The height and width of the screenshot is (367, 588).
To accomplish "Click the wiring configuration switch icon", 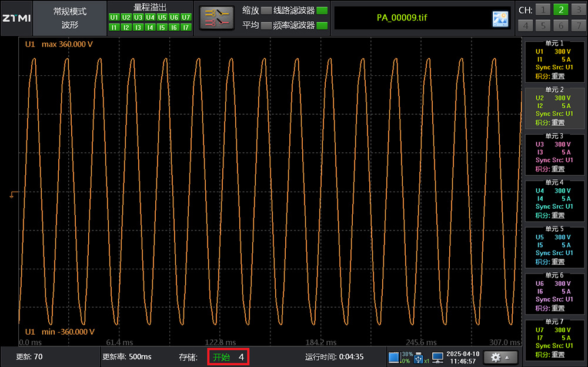I will tap(215, 18).
